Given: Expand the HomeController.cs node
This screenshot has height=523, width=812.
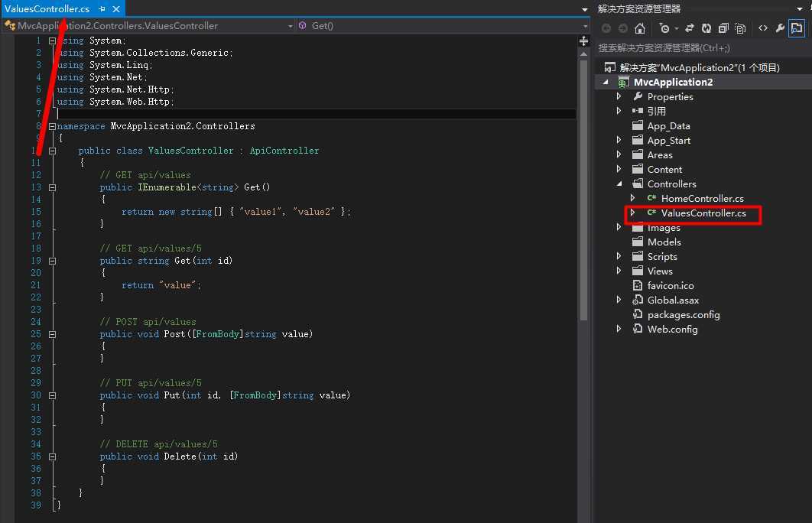Looking at the screenshot, I should point(632,198).
